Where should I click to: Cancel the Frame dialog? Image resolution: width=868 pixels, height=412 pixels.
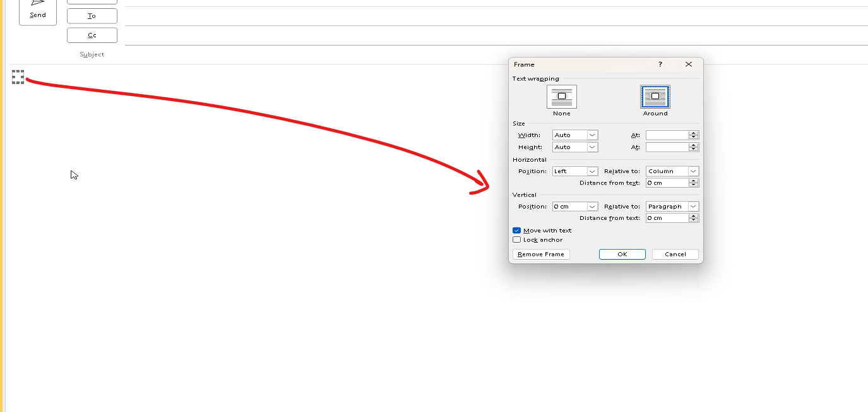coord(675,254)
